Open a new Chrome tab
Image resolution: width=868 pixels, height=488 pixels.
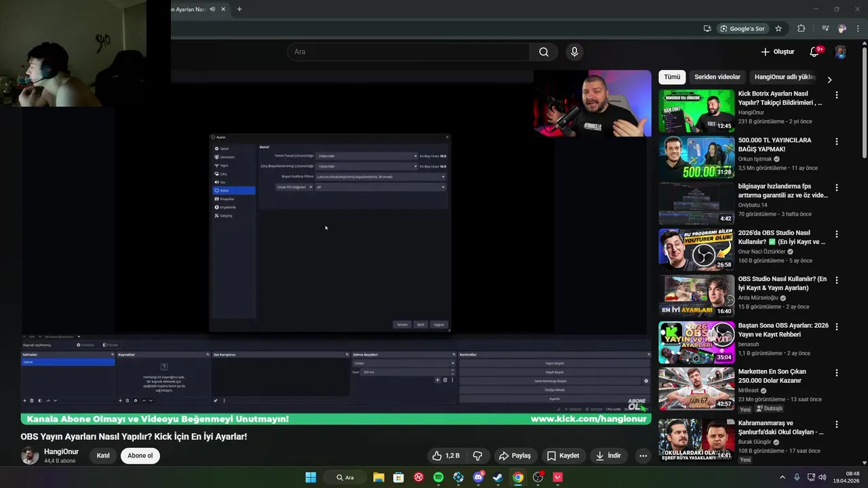(239, 9)
